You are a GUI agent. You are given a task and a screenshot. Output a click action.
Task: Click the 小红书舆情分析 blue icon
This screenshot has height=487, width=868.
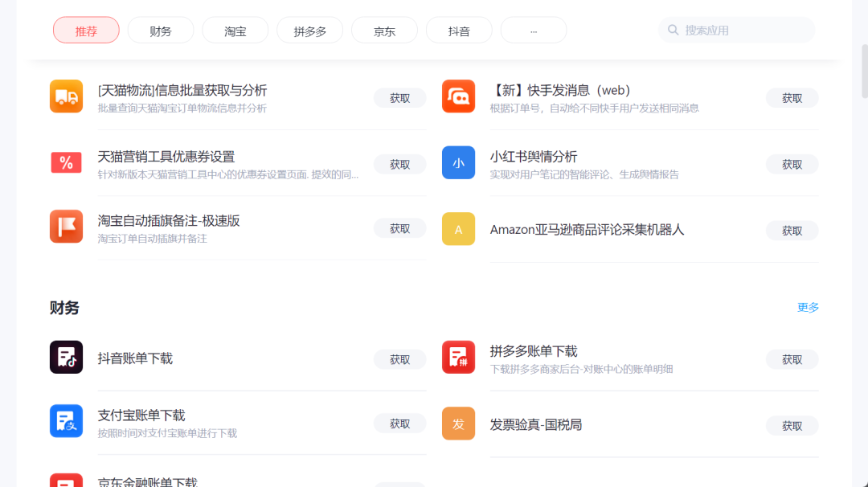click(x=458, y=162)
